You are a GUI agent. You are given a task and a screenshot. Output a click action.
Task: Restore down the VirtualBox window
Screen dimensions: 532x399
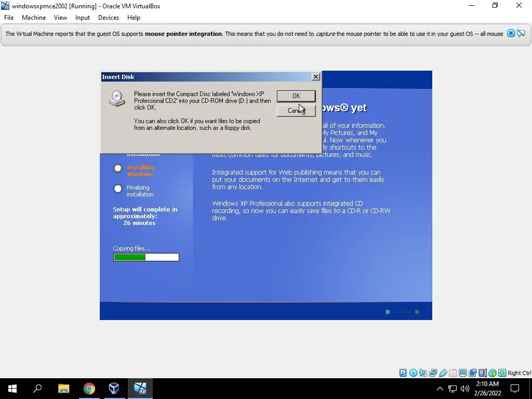[x=495, y=6]
